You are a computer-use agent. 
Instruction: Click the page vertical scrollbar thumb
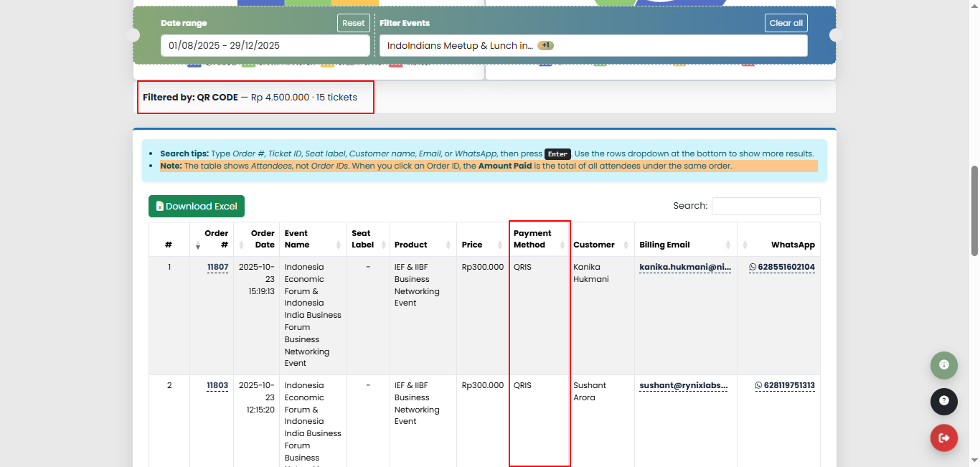point(974,210)
